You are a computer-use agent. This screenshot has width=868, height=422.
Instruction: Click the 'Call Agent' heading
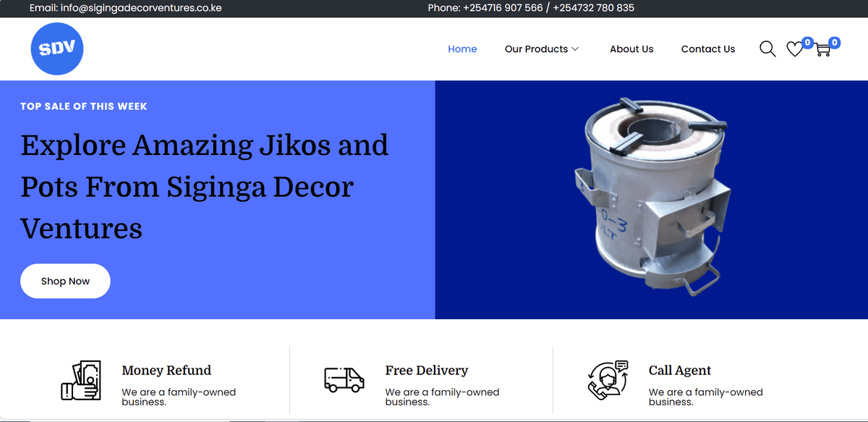pos(680,371)
